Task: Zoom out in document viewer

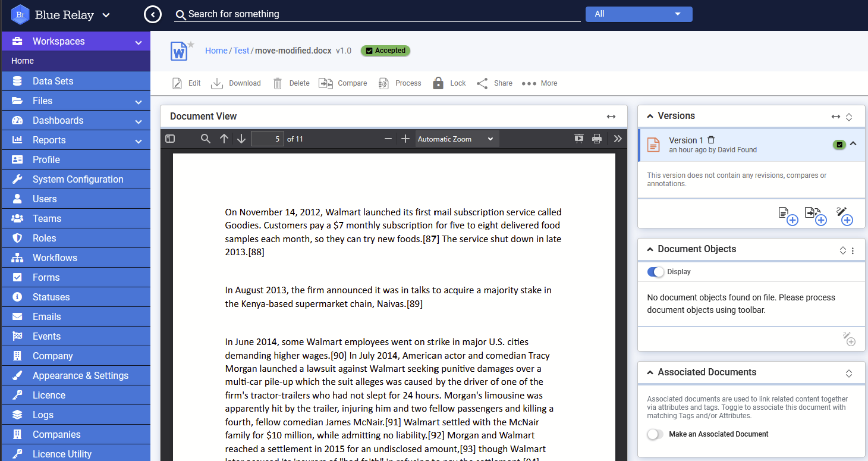Action: [x=388, y=139]
